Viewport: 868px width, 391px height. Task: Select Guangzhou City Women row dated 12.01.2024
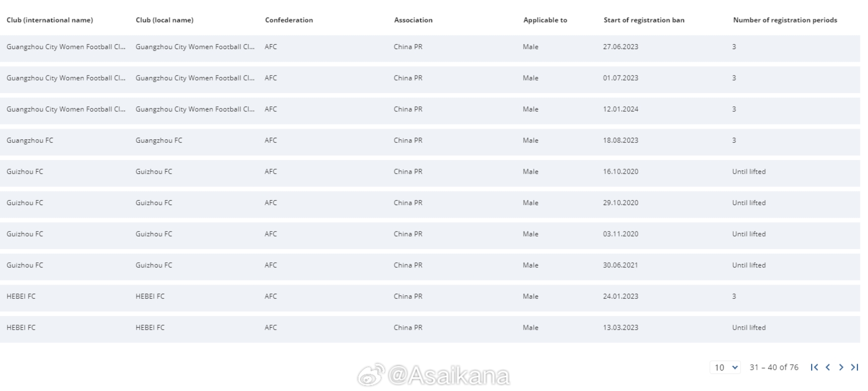pos(430,109)
